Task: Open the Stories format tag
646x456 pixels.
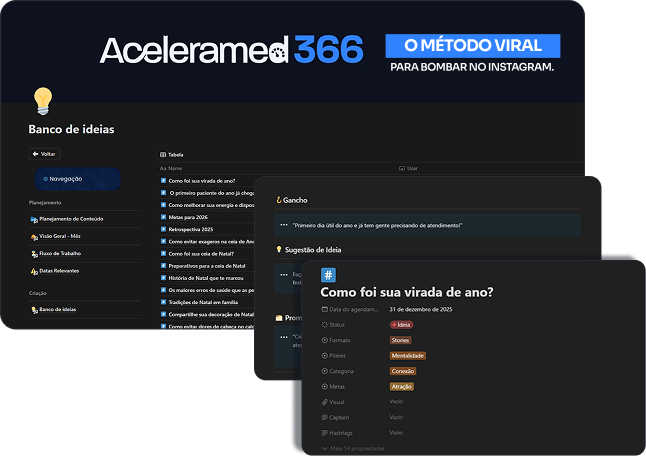Action: point(400,340)
